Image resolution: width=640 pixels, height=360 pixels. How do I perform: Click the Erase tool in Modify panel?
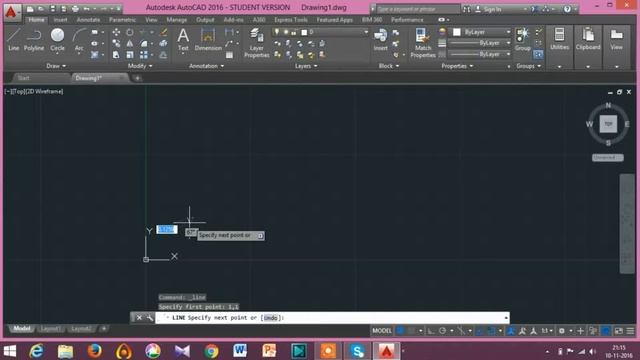point(163,32)
